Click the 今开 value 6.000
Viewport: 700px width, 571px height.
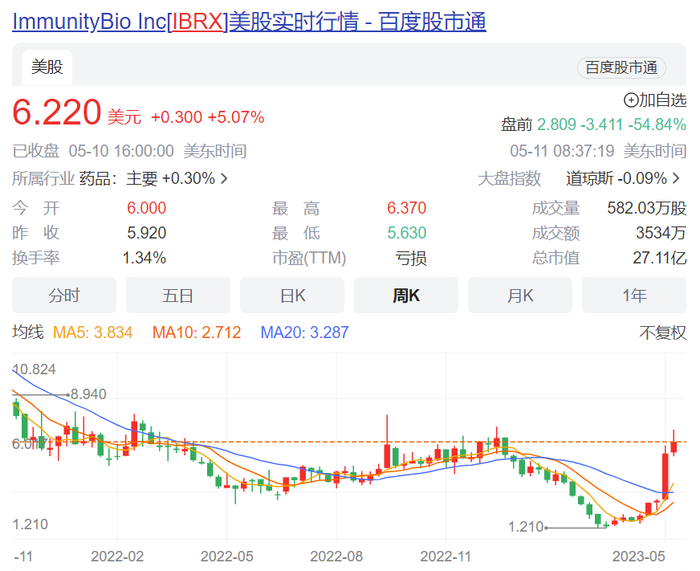[146, 208]
